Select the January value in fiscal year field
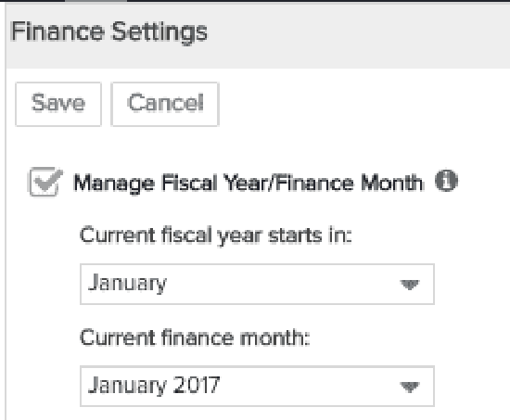The height and width of the screenshot is (420, 510). 127,284
